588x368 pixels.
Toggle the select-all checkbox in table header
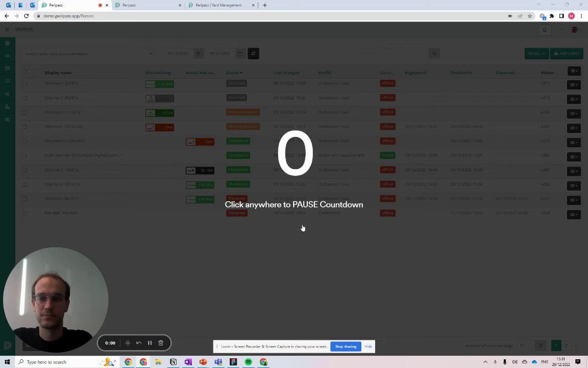[x=24, y=72]
